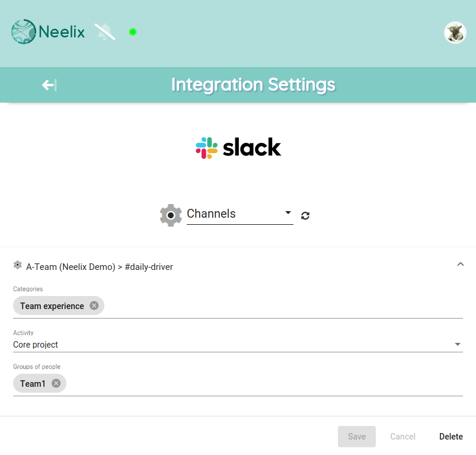Toggle the muted notifications bell
The height and width of the screenshot is (455, 476).
coord(105,31)
